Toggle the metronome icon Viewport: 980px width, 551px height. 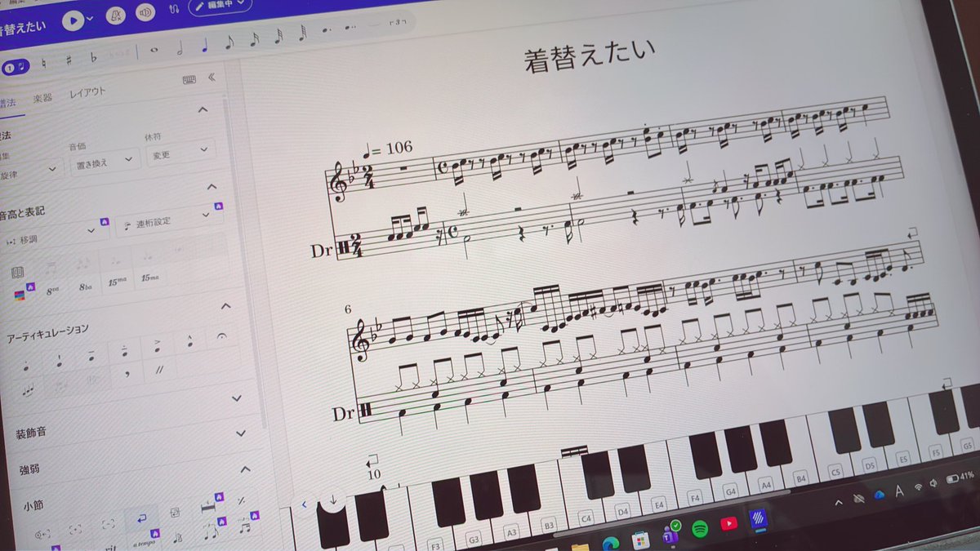click(116, 15)
